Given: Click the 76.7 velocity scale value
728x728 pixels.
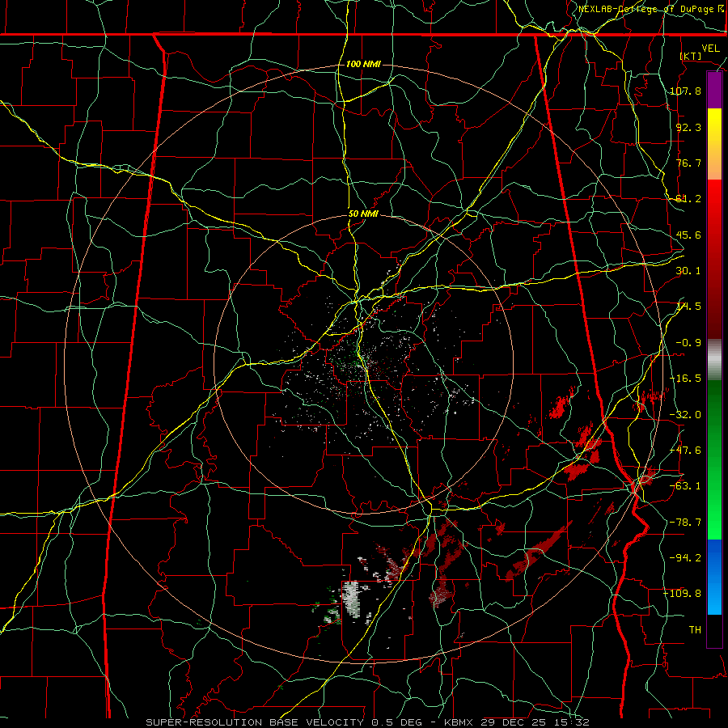Looking at the screenshot, I should tap(688, 163).
